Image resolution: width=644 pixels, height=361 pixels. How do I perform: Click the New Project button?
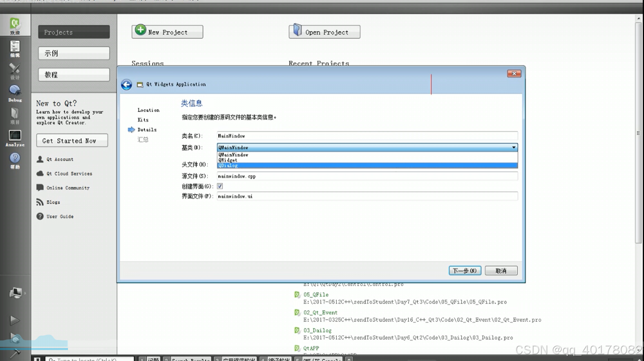tap(167, 32)
